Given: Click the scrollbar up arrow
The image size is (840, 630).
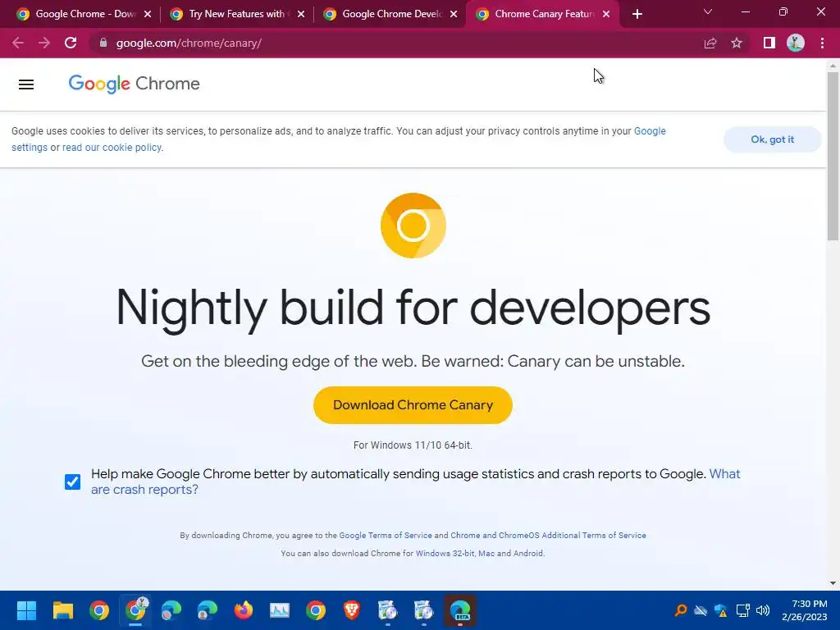Looking at the screenshot, I should (x=833, y=66).
